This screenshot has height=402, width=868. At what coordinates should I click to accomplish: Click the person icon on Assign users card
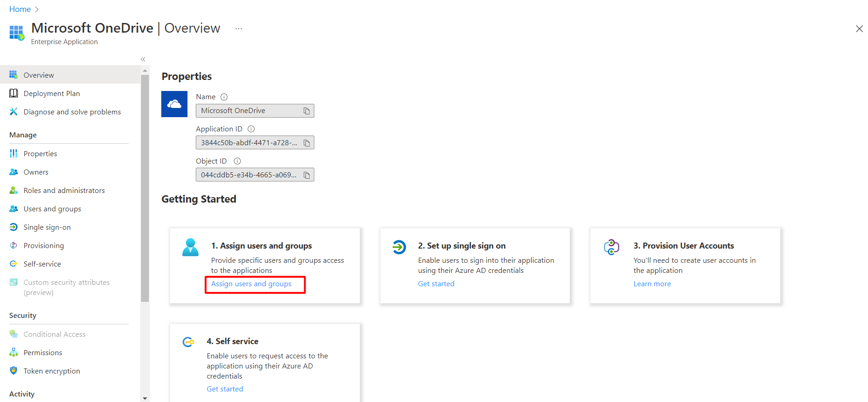(x=190, y=247)
